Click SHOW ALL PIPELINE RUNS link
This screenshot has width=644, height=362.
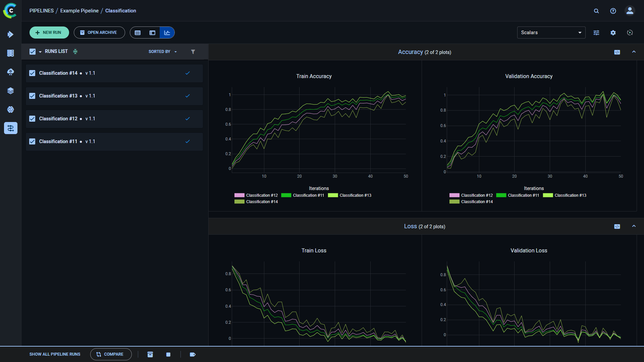55,355
